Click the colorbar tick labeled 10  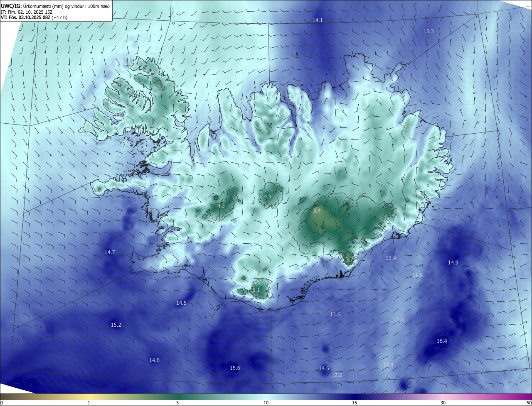(266, 403)
